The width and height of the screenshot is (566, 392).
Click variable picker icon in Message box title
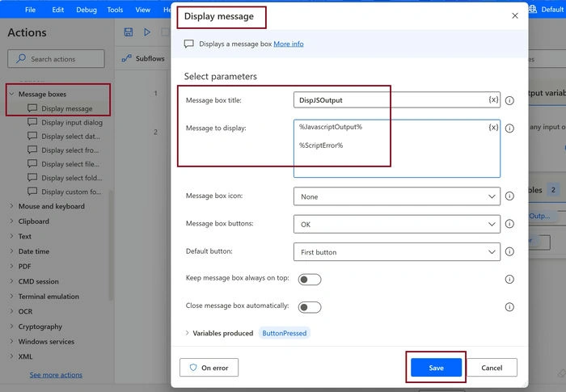coord(493,99)
